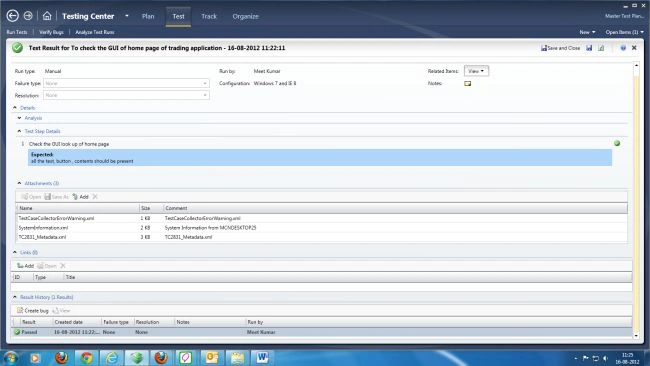650x366 pixels.
Task: Click Save As in the attachments toolbar
Action: pos(57,196)
